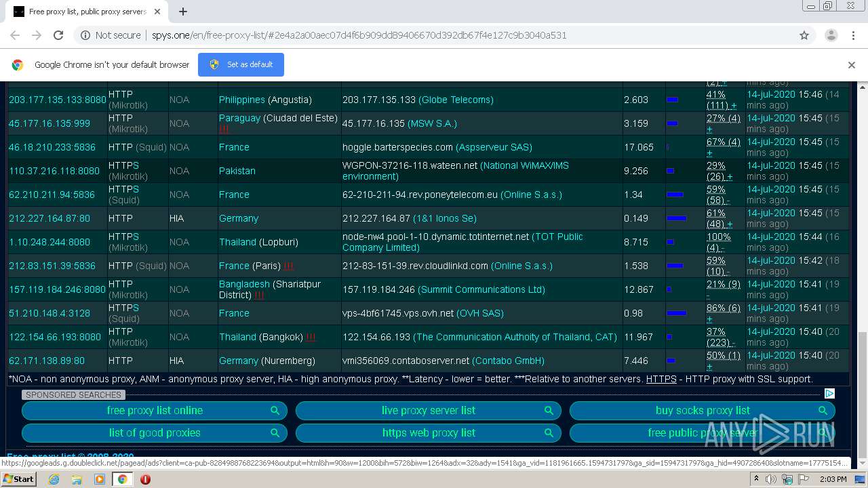Click magnifier icon on live proxy server list
Viewport: 868px width, 488px height.
coord(549,411)
